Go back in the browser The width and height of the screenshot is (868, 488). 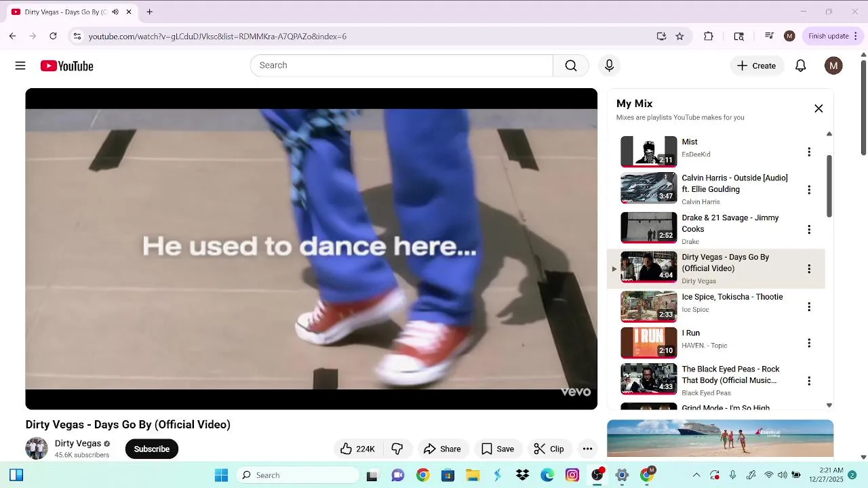coord(12,36)
